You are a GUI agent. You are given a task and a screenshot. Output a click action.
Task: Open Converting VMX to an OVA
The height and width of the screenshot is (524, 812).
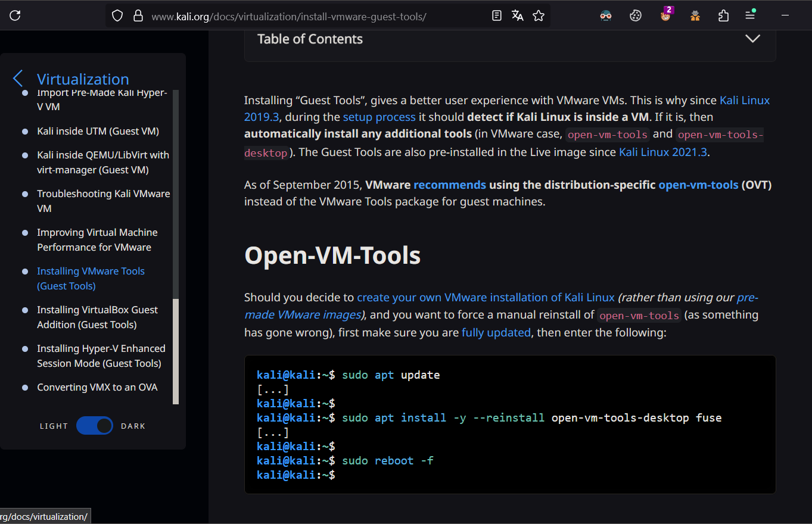97,387
